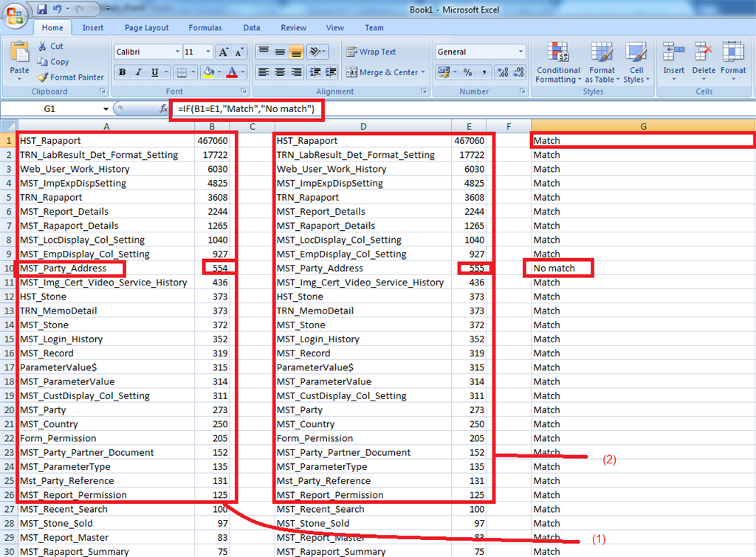Toggle top vertical alignment
This screenshot has width=756, height=557.
(264, 52)
